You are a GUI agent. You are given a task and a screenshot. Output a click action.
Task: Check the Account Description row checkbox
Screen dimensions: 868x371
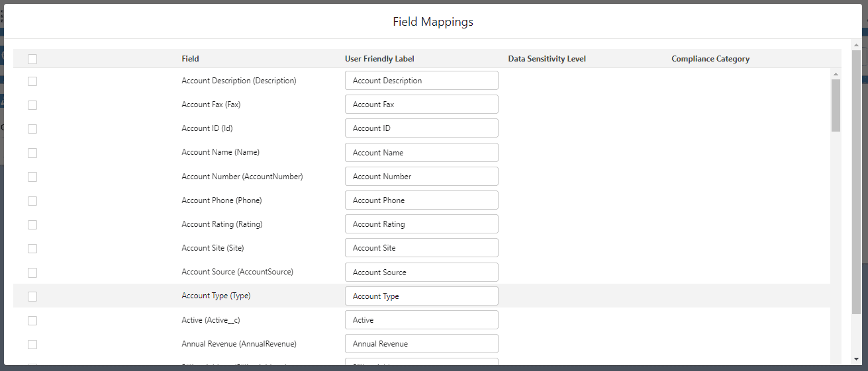click(x=32, y=81)
